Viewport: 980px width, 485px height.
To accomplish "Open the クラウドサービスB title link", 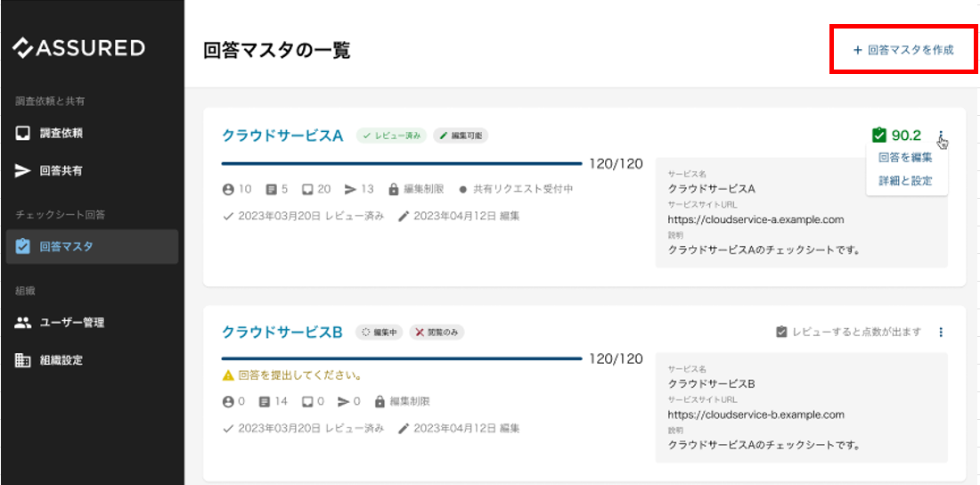I will 282,332.
